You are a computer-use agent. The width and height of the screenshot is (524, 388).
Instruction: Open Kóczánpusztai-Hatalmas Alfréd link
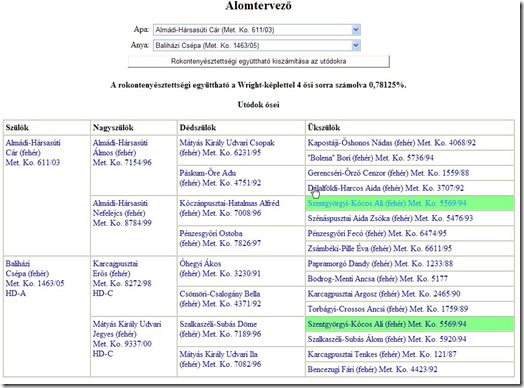coord(229,208)
